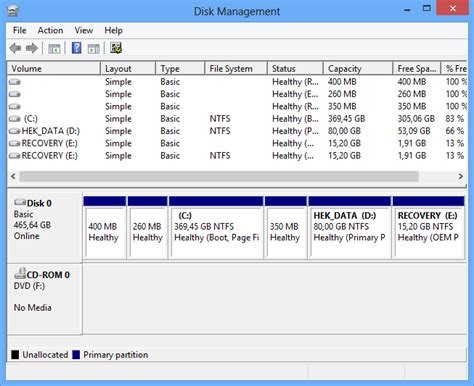Select the 350 MB Healthy partition block
This screenshot has width=474, height=386.
click(x=286, y=228)
